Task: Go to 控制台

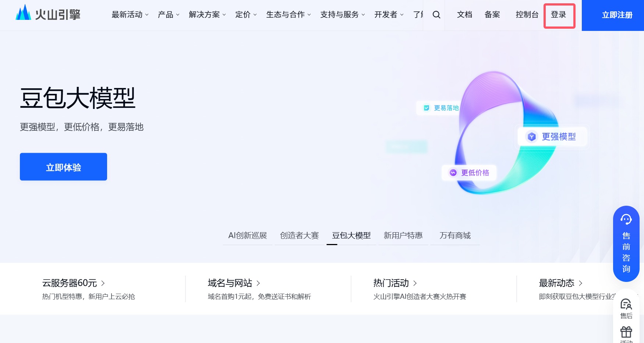Action: (x=527, y=15)
